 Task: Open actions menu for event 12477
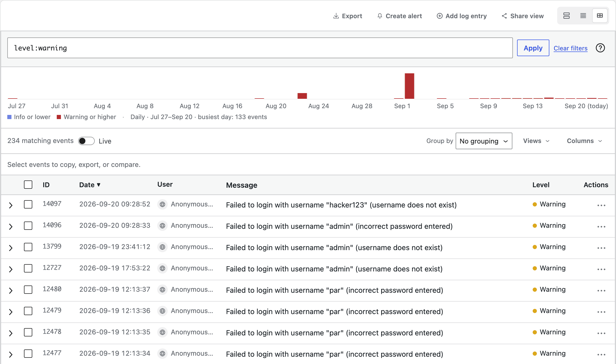coord(601,355)
